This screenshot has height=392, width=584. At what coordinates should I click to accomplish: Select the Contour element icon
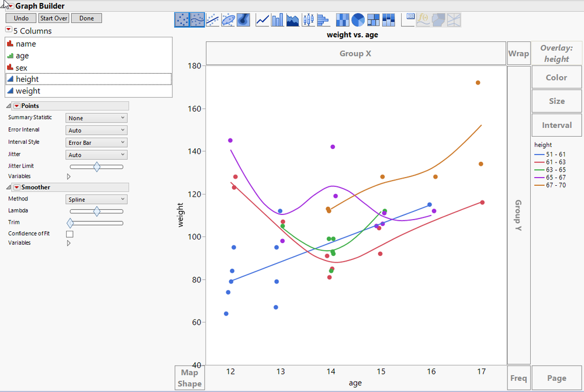point(243,20)
